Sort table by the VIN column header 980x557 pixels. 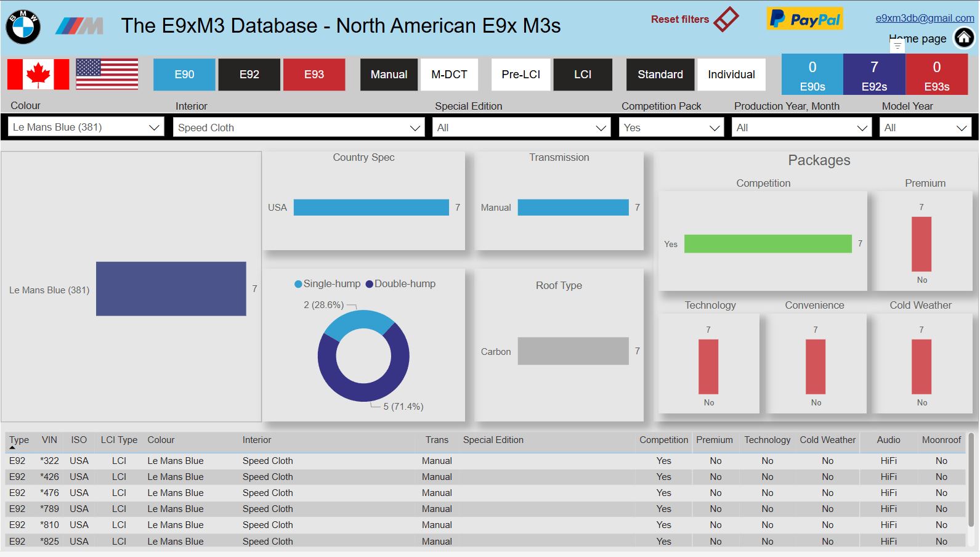(x=49, y=440)
